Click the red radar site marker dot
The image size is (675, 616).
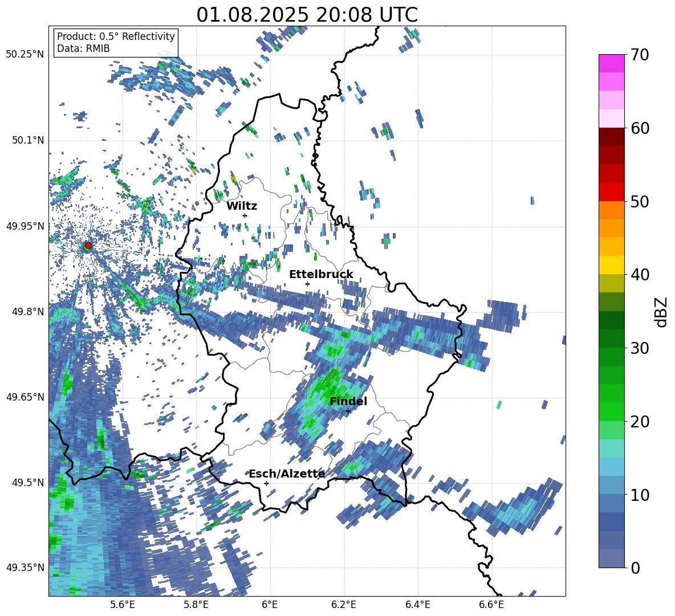88,246
